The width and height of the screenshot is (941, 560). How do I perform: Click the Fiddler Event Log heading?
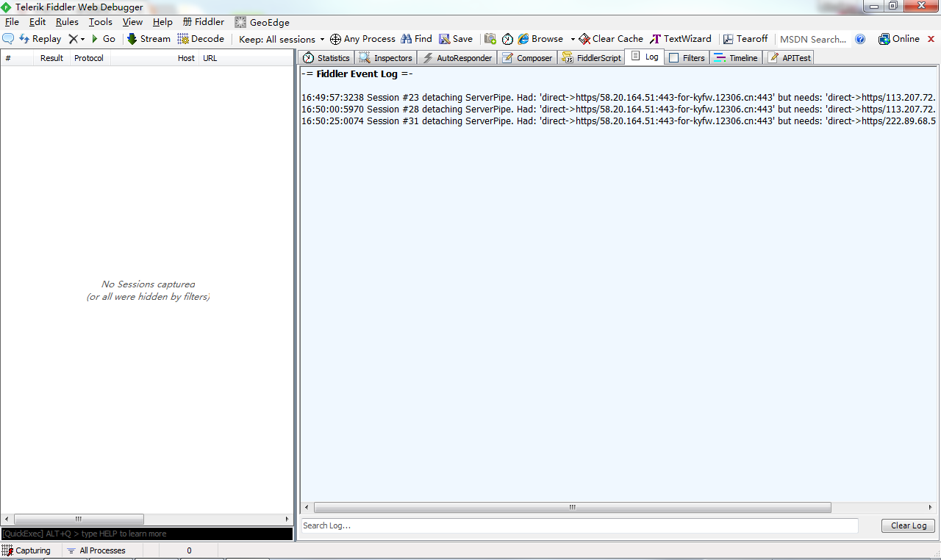coord(357,74)
